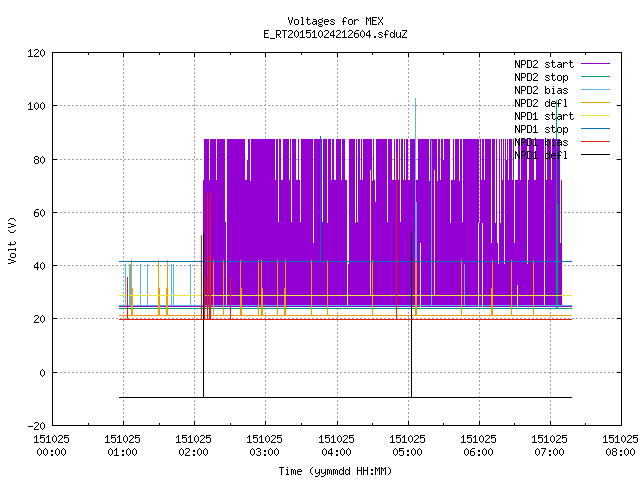Click the y-axis tick value 100
The width and height of the screenshot is (640, 480).
coord(36,106)
